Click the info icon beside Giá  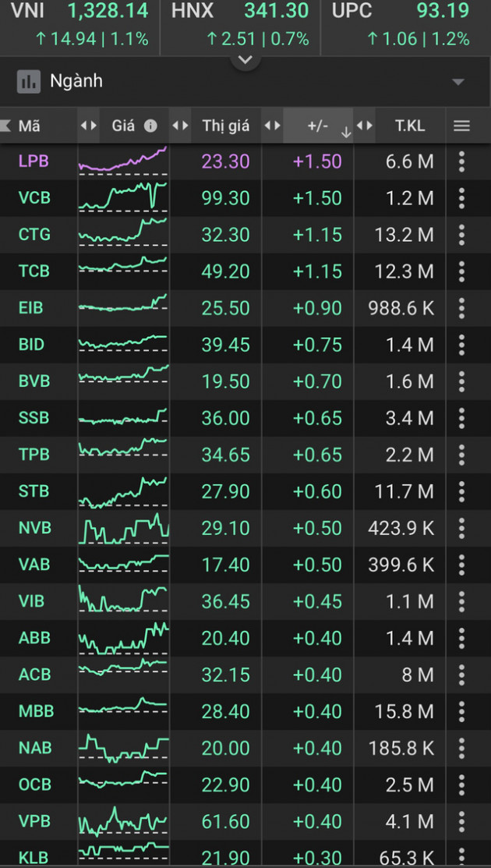click(150, 126)
